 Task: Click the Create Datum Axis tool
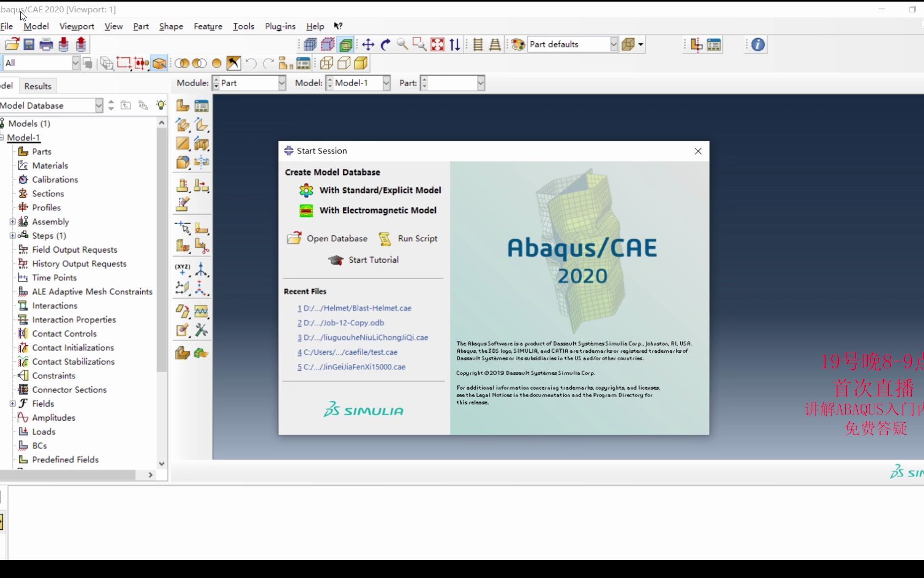(x=202, y=269)
